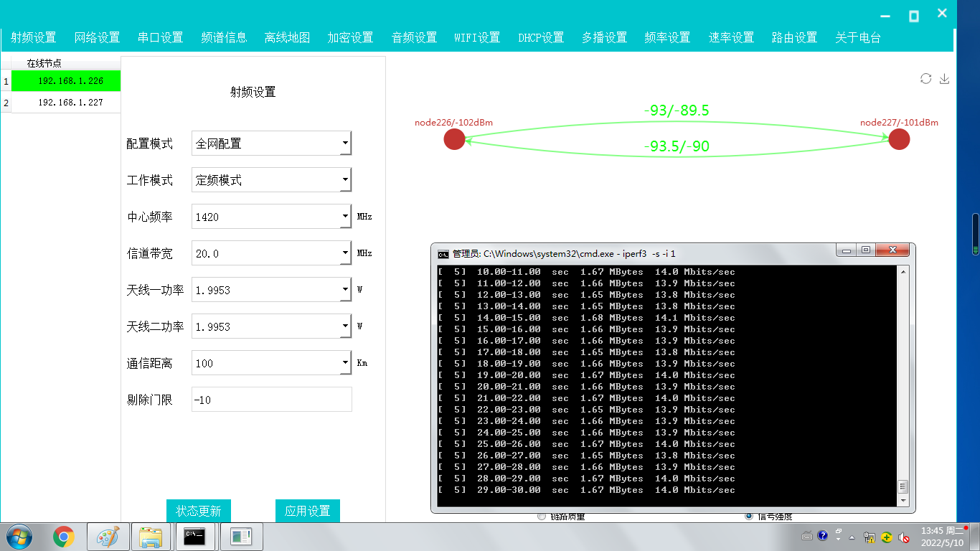Switch to the 串口设置 tab
The height and width of the screenshot is (551, 980).
point(161,38)
